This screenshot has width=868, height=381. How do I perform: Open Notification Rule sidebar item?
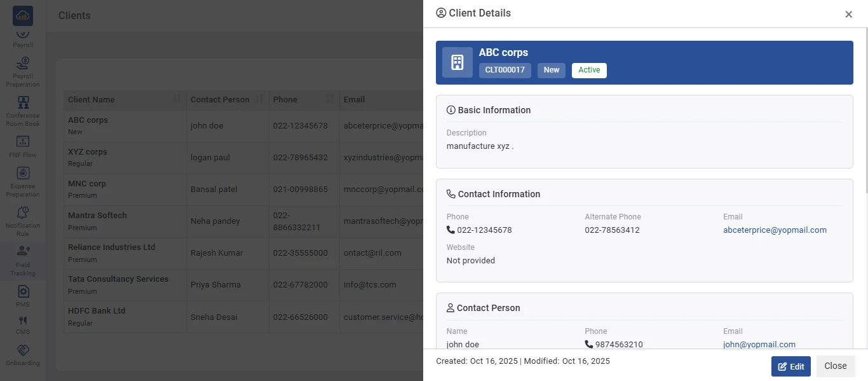click(x=23, y=221)
